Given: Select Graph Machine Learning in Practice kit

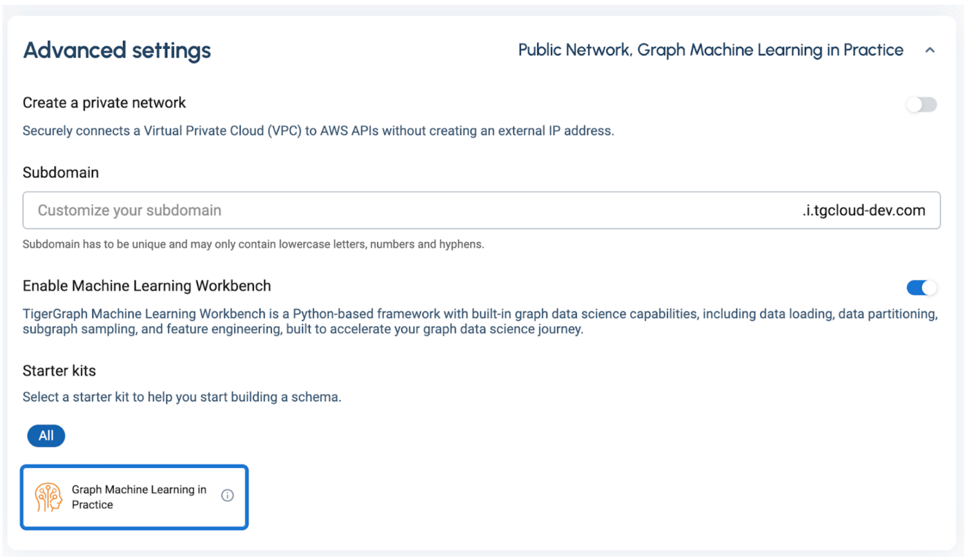Looking at the screenshot, I should pos(134,497).
